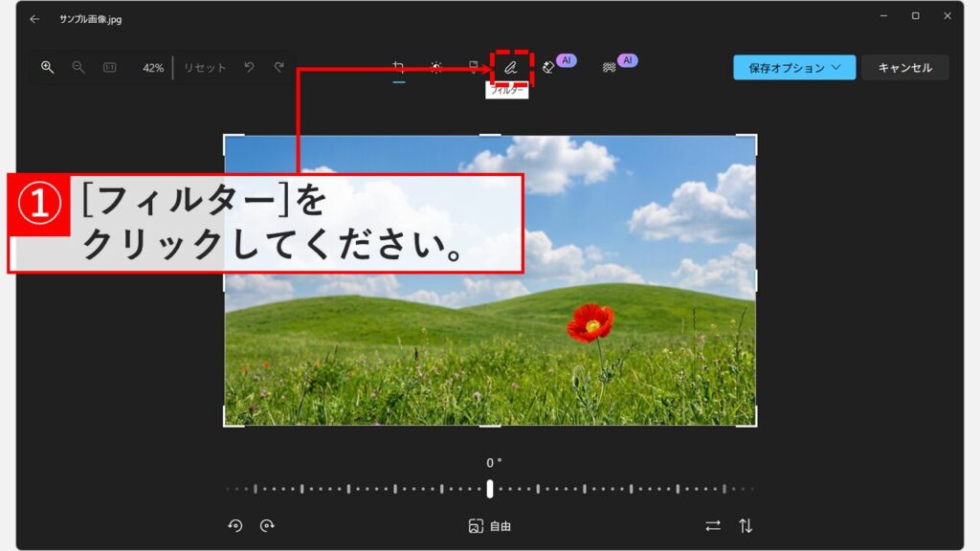Click the AI erase retouch icon

point(547,69)
